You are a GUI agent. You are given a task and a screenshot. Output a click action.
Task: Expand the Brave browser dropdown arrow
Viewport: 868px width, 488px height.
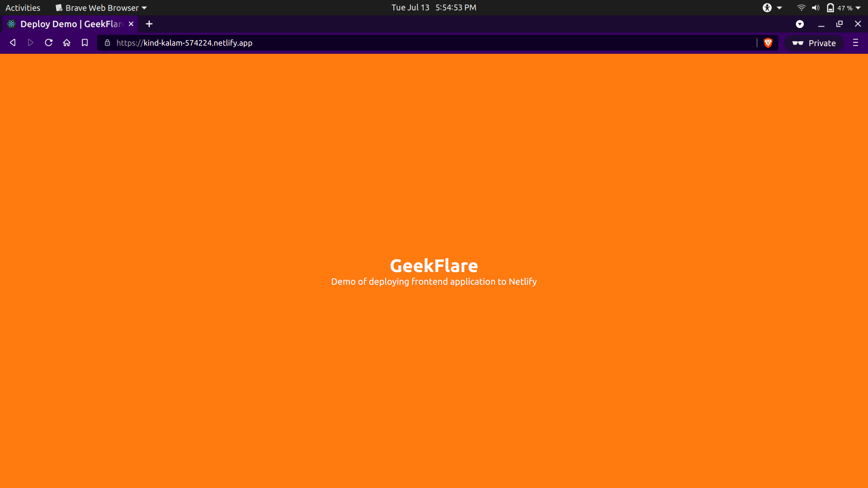click(145, 7)
